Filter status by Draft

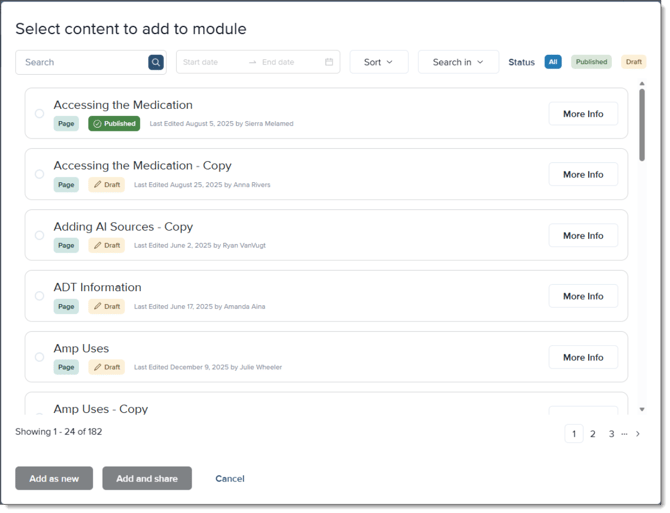[634, 62]
